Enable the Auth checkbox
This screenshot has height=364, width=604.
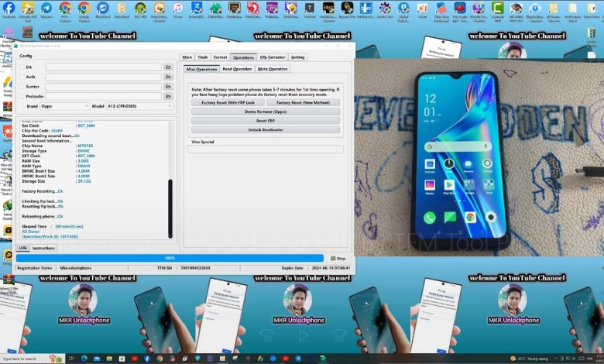[x=22, y=77]
